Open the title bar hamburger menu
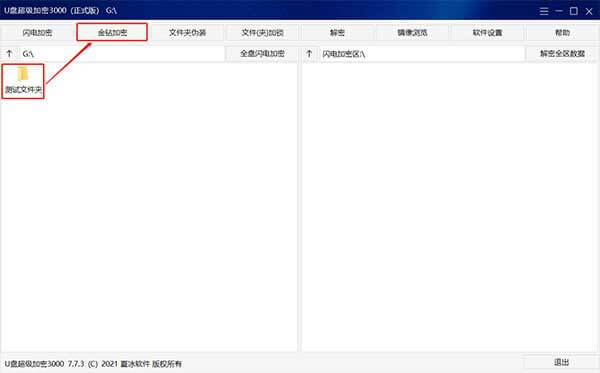The height and width of the screenshot is (373, 600). click(x=544, y=11)
